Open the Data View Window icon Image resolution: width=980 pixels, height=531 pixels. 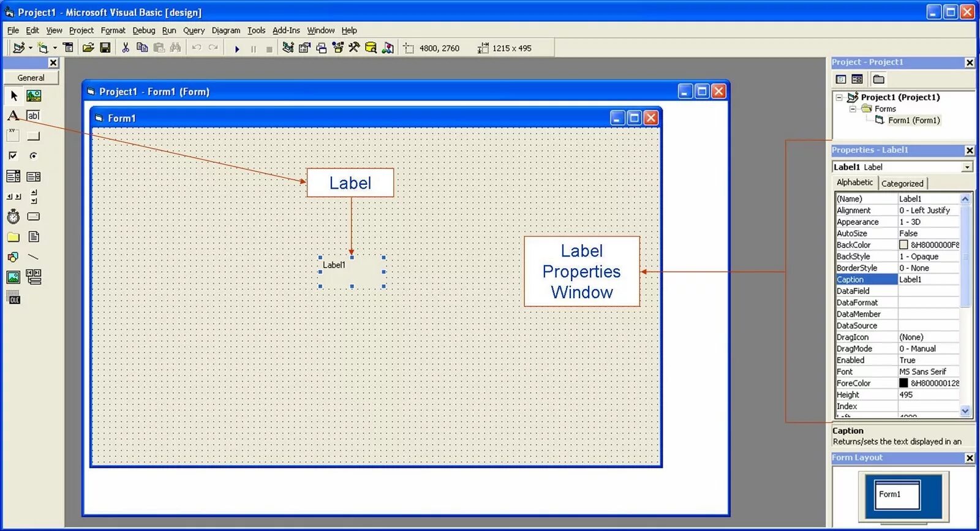(371, 48)
